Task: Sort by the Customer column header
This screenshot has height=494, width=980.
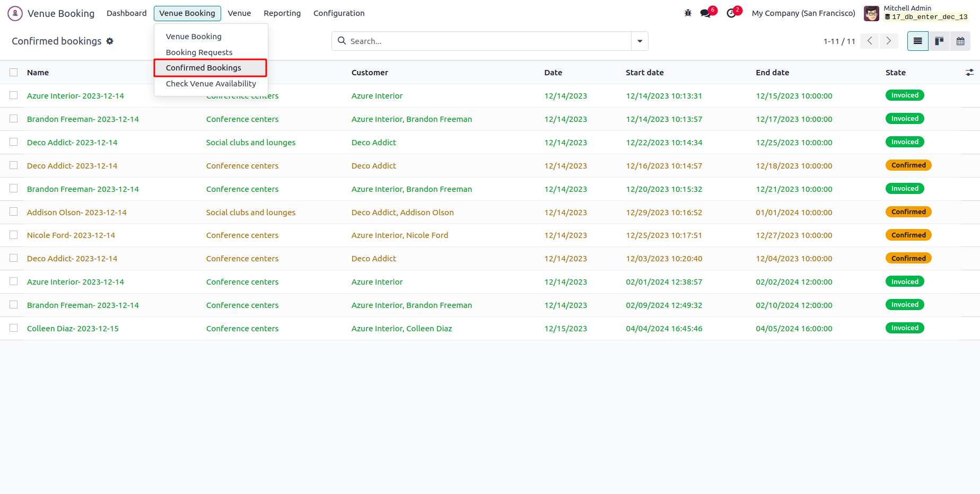Action: 370,73
